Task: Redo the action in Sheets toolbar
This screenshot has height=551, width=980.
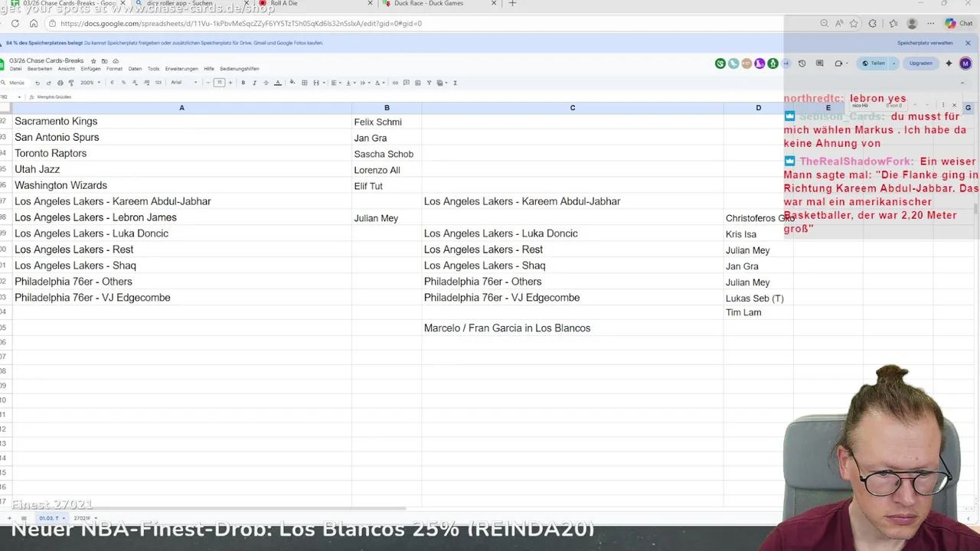Action: 48,83
